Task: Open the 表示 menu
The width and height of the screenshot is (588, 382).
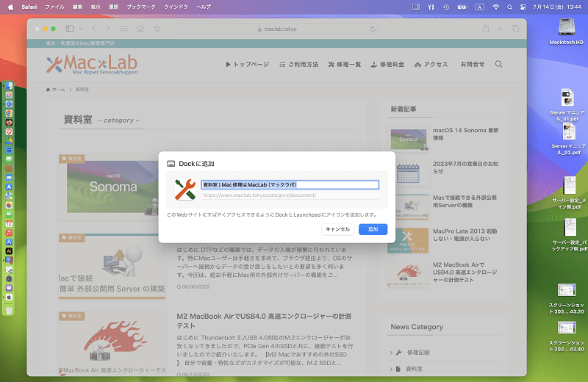Action: click(x=96, y=7)
